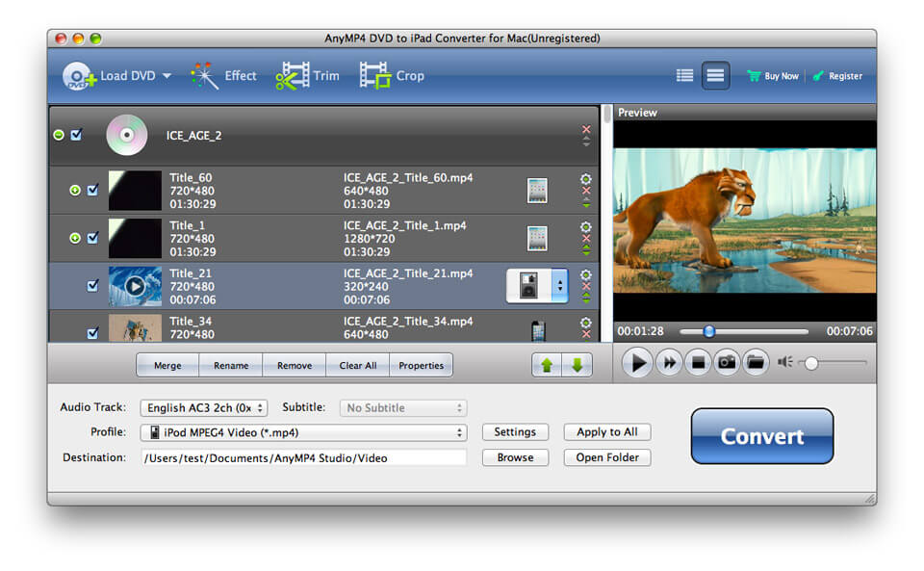
Task: Click the Load DVD disc icon
Action: [x=79, y=76]
